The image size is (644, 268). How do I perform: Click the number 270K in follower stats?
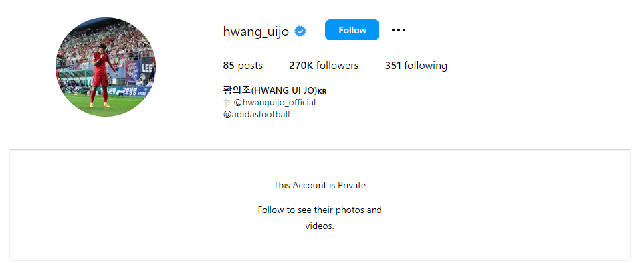(x=301, y=66)
